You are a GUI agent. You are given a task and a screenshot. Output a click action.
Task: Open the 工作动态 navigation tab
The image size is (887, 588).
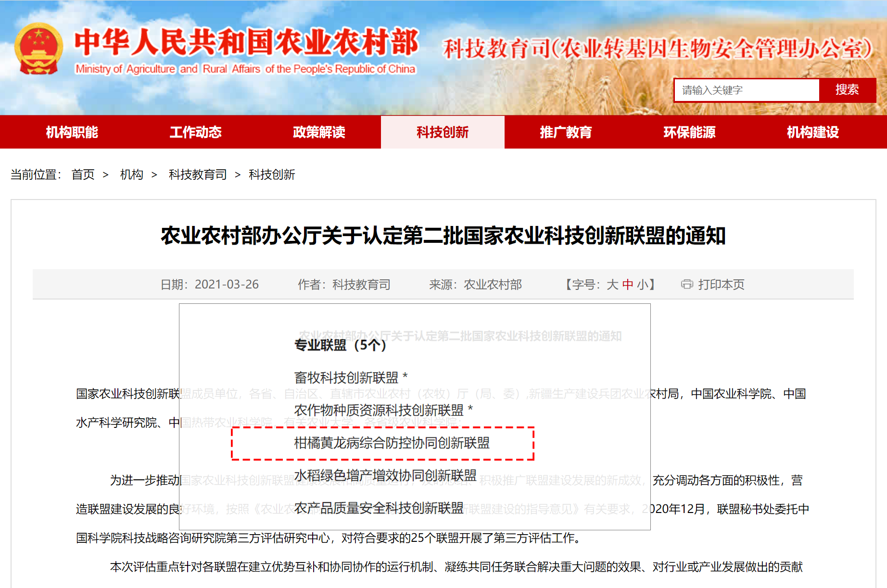[195, 132]
